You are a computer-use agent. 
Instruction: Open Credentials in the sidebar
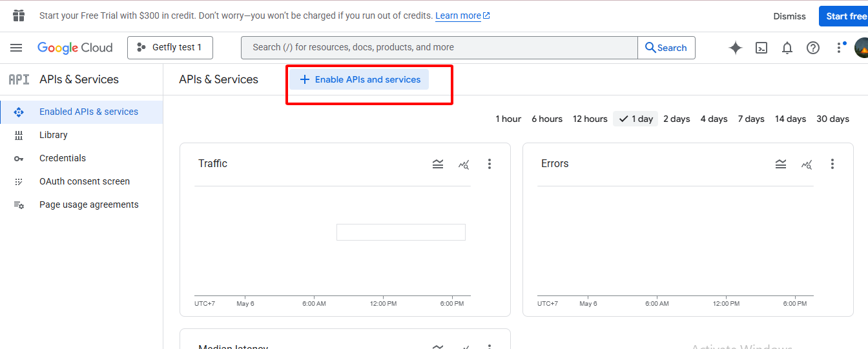pos(63,158)
